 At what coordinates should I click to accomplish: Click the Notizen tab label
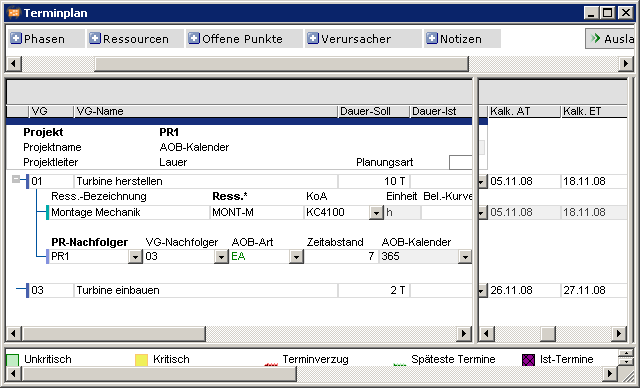461,39
